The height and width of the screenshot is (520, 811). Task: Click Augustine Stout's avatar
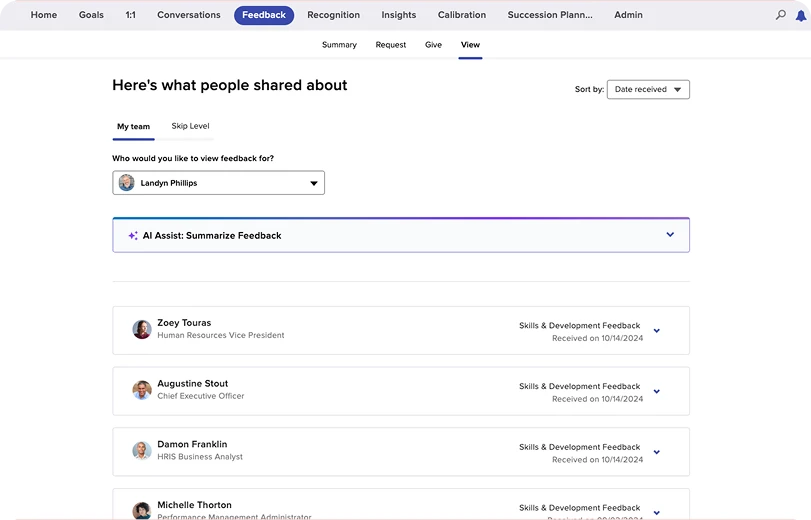142,390
